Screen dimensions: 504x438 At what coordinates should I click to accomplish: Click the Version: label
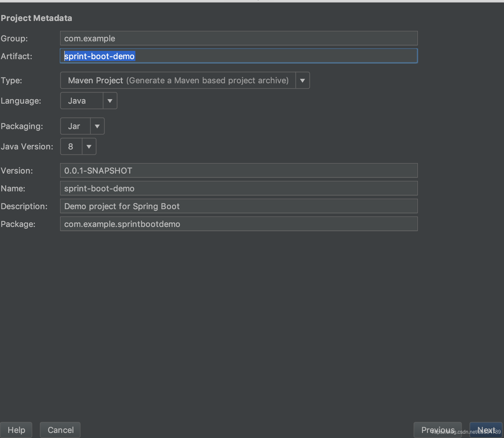tap(17, 171)
